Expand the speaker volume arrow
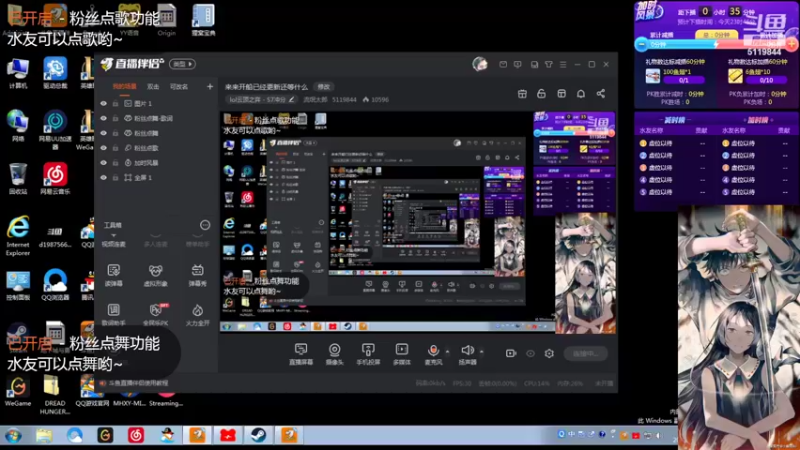 (482, 352)
